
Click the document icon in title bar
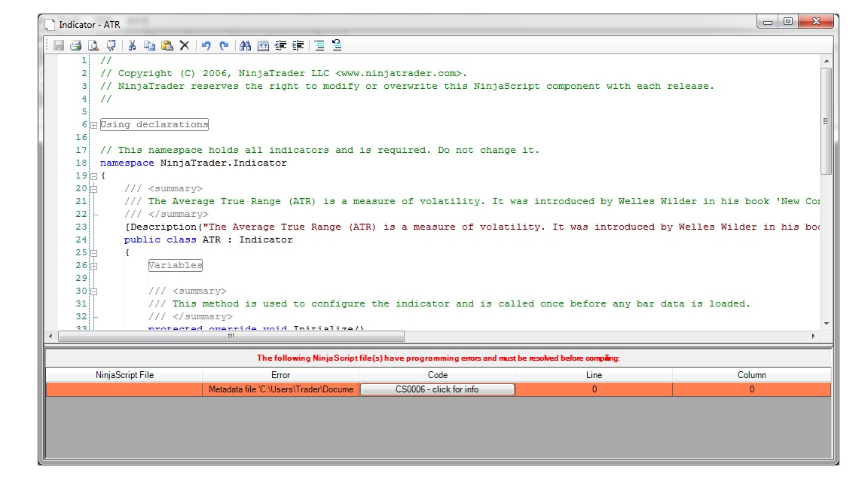pos(50,25)
